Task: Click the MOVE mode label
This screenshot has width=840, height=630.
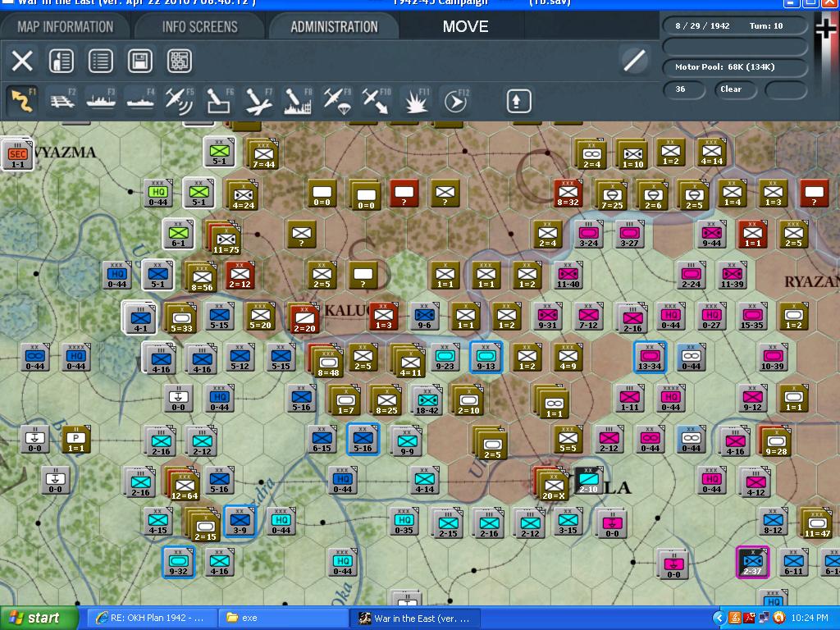Action: coord(466,27)
